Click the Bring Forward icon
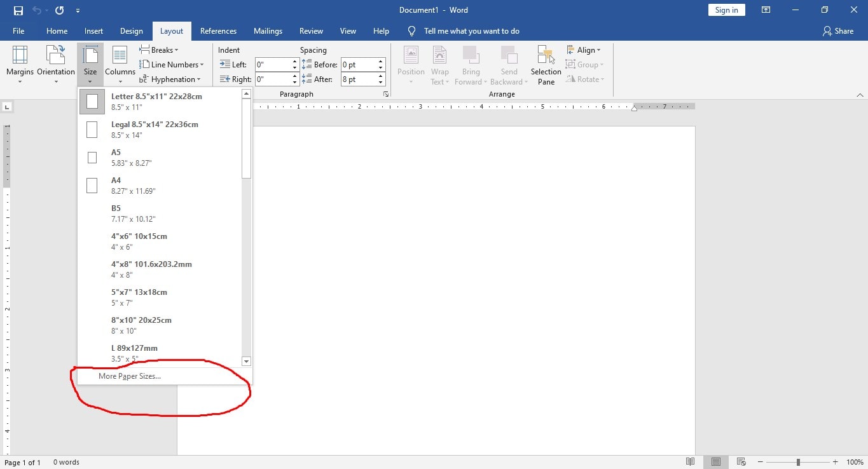 point(471,64)
